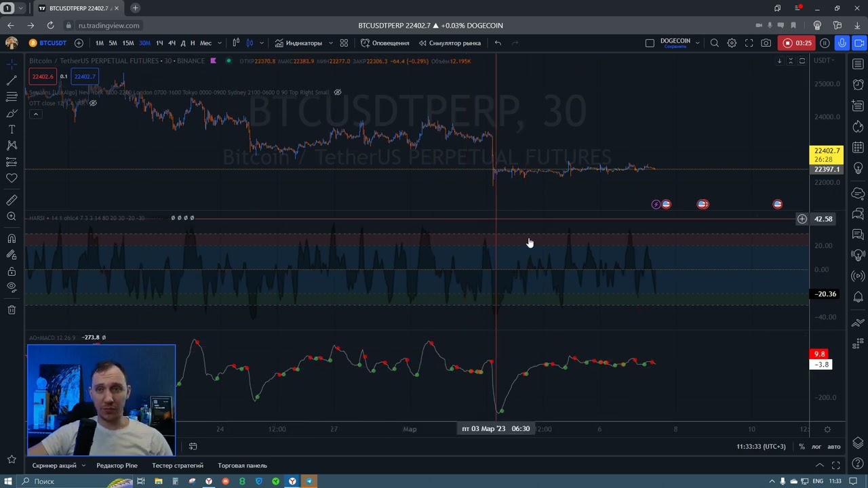Expand favorite indicators dropdown arrow
The image size is (868, 488).
tap(330, 43)
